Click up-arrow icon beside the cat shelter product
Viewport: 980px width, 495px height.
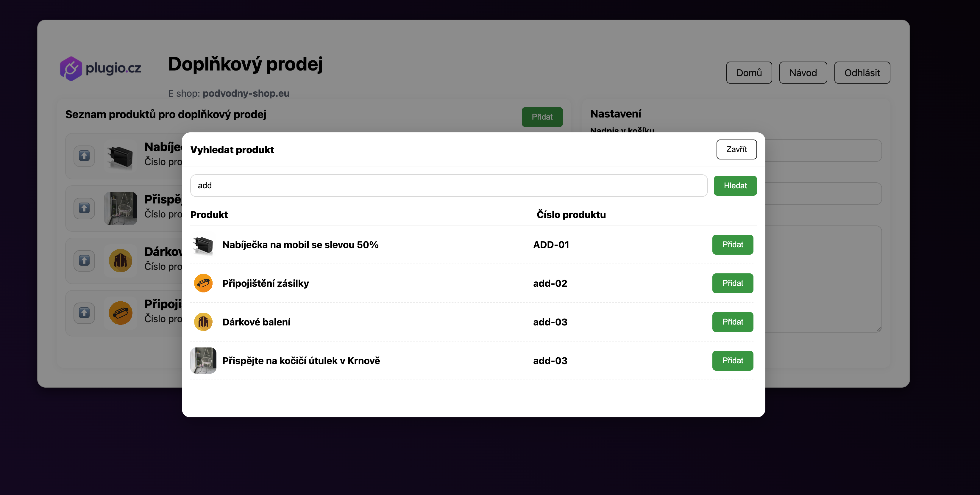[84, 208]
